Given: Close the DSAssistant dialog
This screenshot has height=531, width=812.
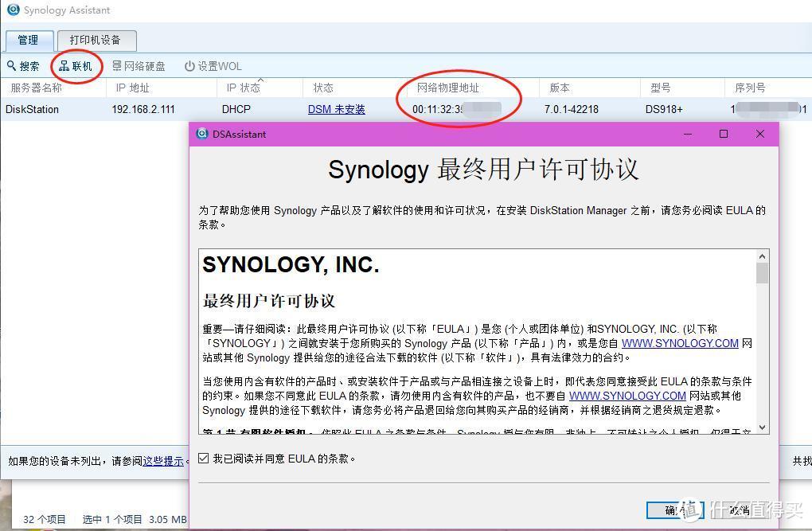Looking at the screenshot, I should coord(759,134).
